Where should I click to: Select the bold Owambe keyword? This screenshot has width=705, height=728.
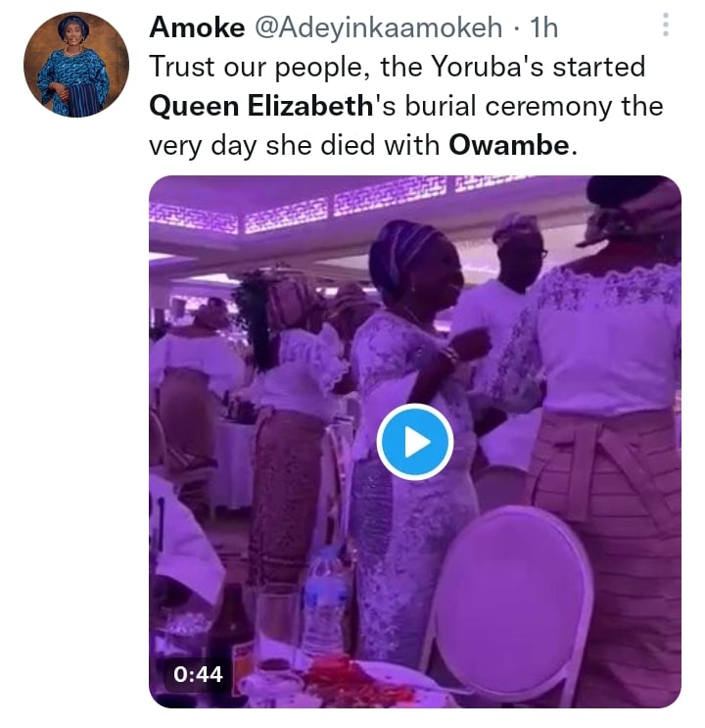tap(509, 145)
